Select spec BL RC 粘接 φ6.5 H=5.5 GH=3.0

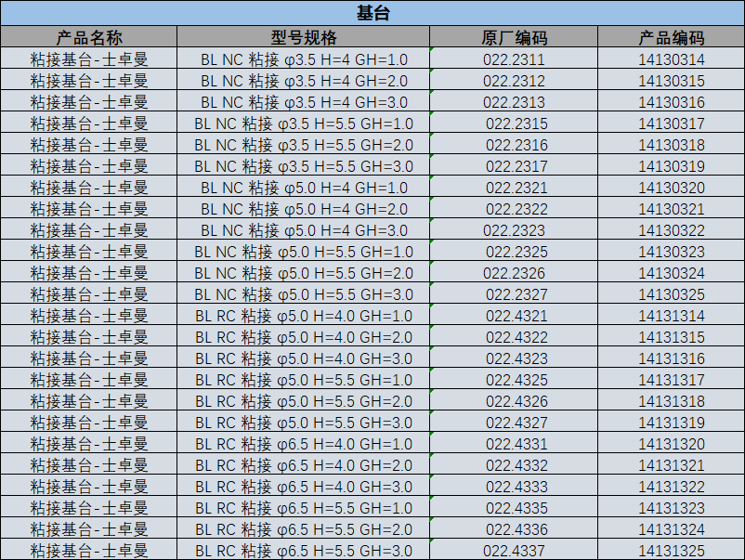tap(304, 550)
